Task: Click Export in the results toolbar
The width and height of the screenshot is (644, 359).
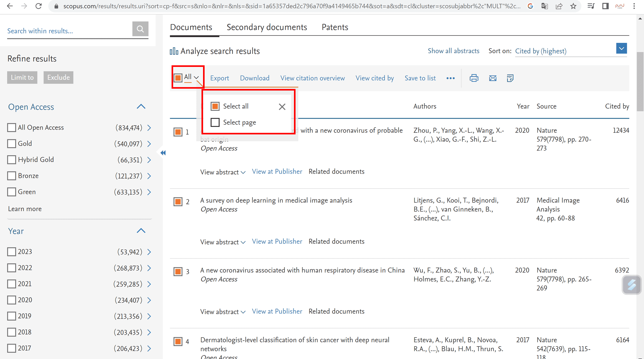Action: pyautogui.click(x=220, y=78)
